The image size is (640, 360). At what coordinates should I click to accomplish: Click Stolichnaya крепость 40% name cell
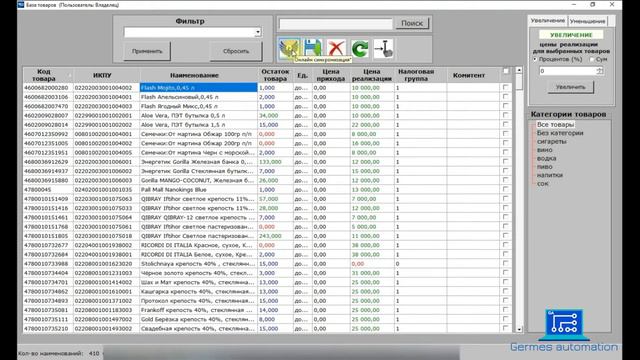pos(198,264)
